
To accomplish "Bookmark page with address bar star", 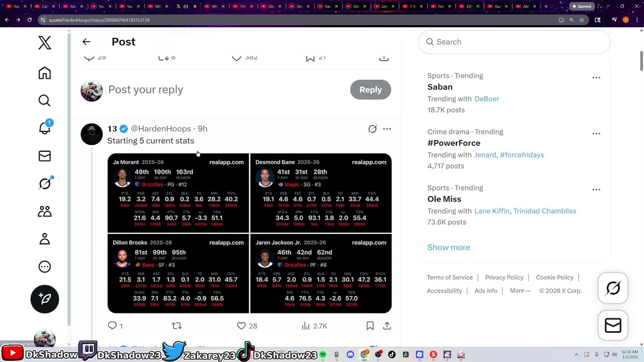I will coord(582,20).
